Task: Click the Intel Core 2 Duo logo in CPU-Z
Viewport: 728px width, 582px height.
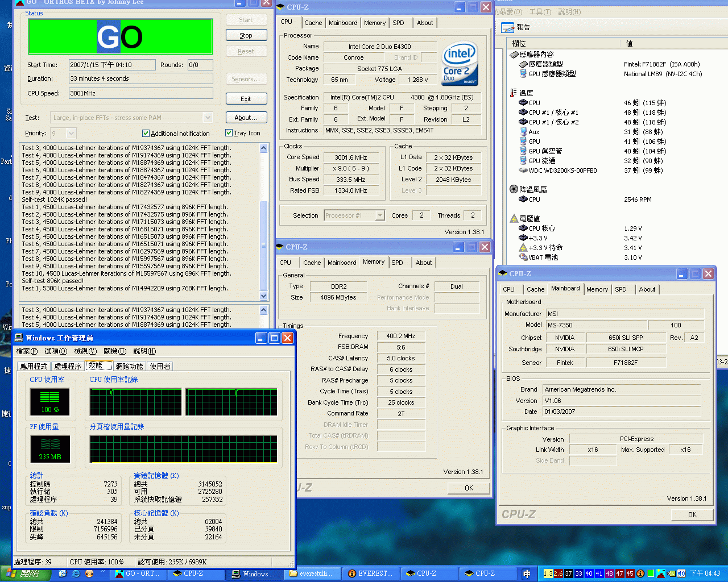Action: [x=460, y=64]
